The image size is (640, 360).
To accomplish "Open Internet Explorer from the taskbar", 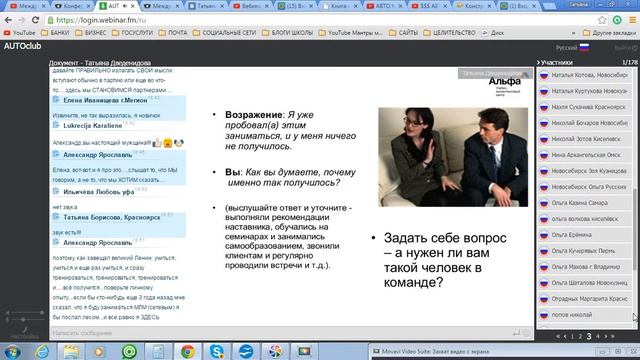I will [42, 351].
